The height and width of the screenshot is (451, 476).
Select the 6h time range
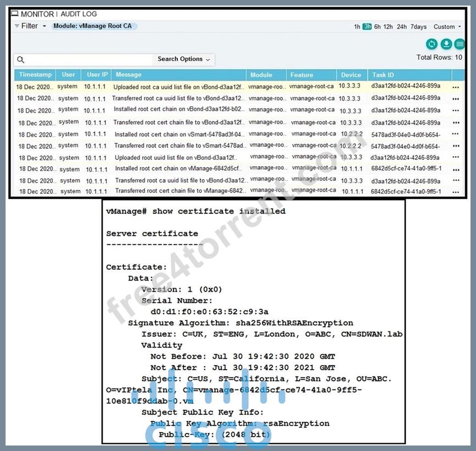point(377,27)
